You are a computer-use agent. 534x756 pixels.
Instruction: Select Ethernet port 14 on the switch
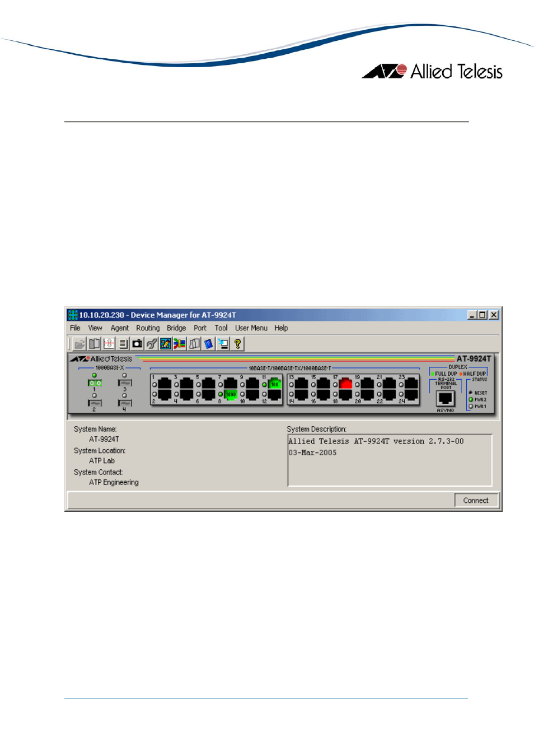[x=301, y=395]
